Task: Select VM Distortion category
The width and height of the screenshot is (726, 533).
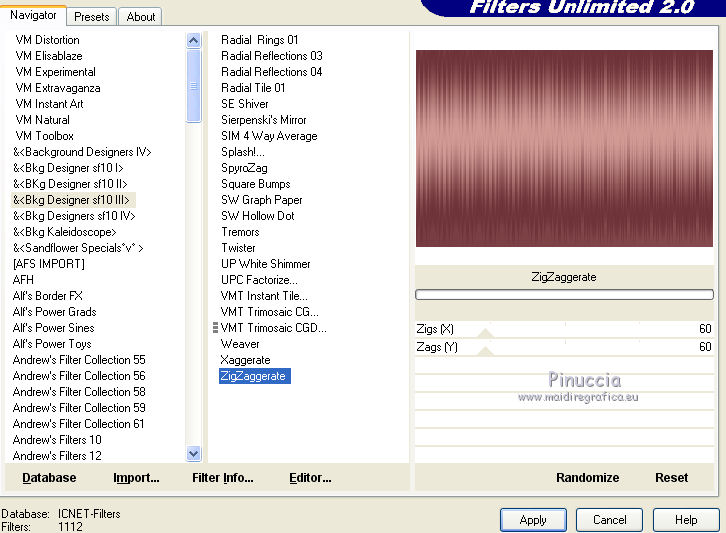Action: (x=47, y=40)
